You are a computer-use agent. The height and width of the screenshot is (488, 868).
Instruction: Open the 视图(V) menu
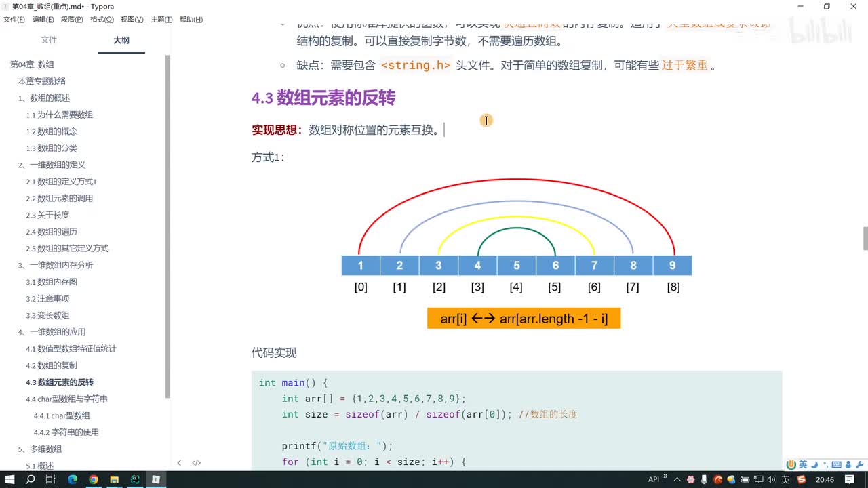coord(132,20)
